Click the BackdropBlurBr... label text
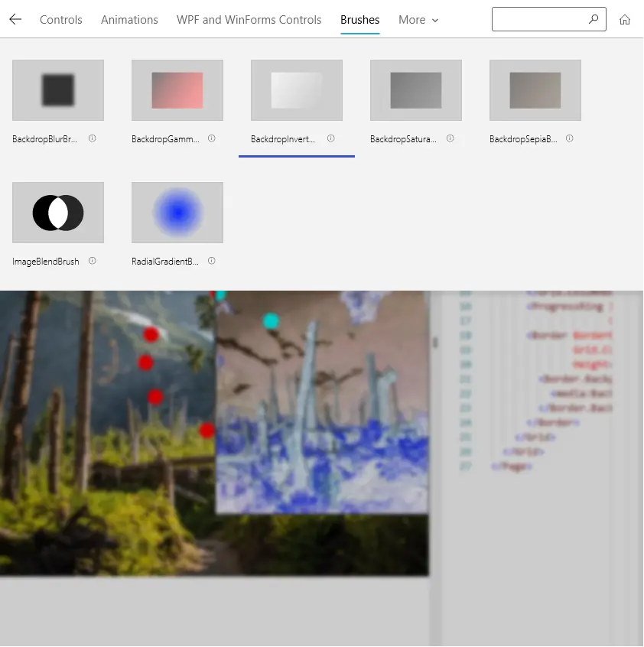This screenshot has width=644, height=647. [44, 139]
